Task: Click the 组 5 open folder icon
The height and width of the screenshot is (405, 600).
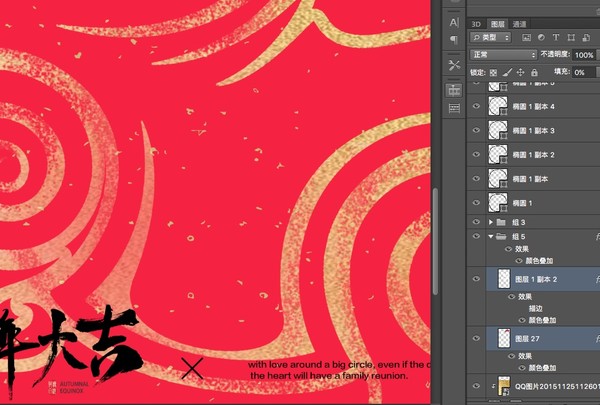Action: (x=501, y=237)
